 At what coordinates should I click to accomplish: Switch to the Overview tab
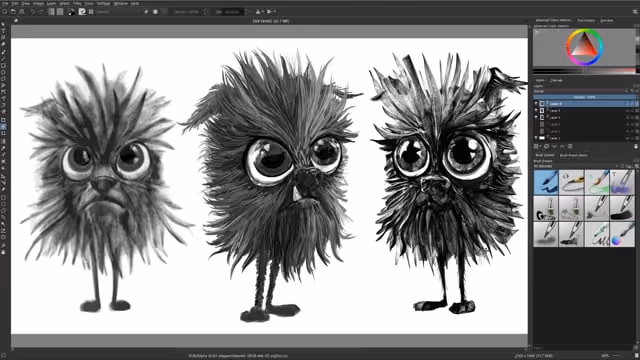(607, 20)
